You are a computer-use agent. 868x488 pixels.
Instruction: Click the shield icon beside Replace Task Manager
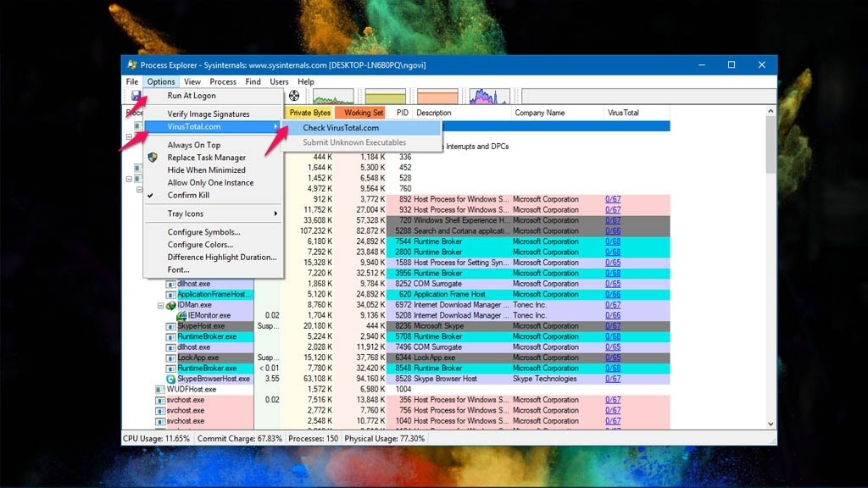coord(153,157)
